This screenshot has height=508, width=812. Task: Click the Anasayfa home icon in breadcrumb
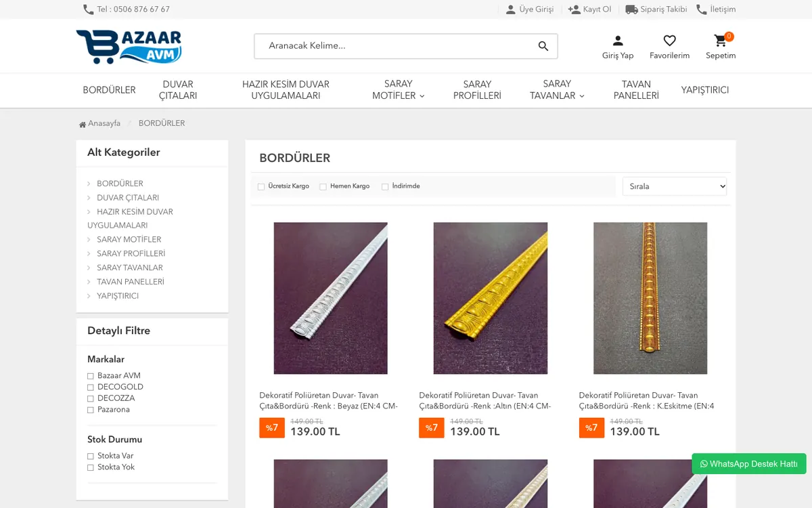[x=83, y=124]
